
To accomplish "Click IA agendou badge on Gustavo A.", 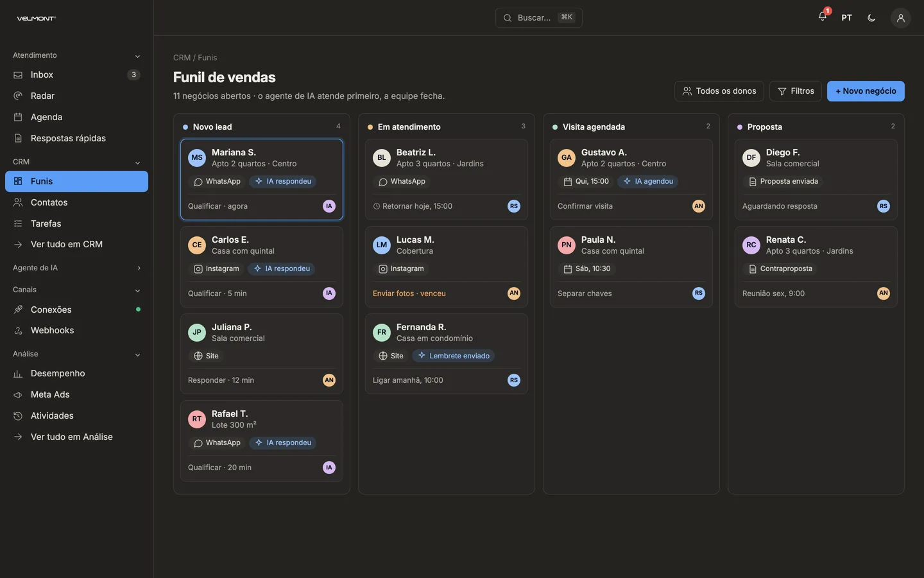I will point(647,182).
